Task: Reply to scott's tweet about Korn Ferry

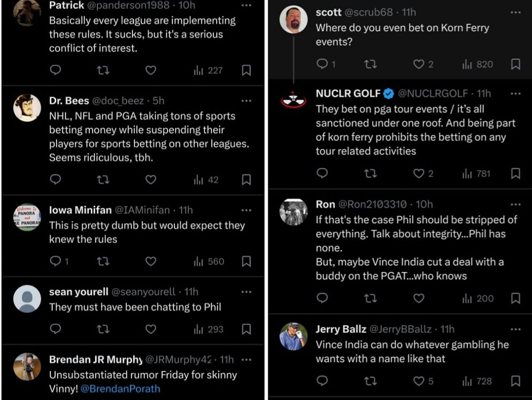Action: coord(323,64)
